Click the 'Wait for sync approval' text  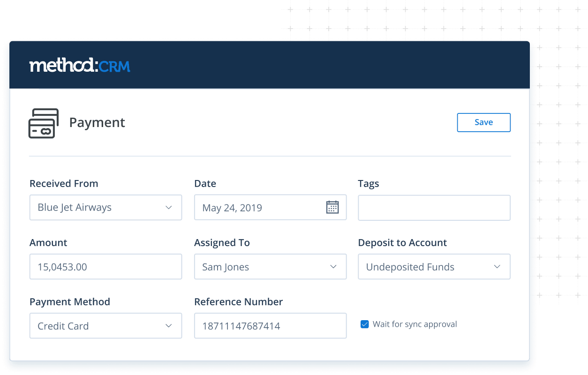click(415, 324)
